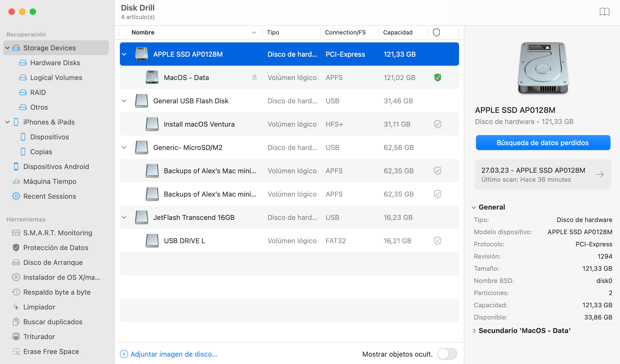Open the Disco de Arranque tool
Image resolution: width=620 pixels, height=364 pixels.
tap(53, 262)
